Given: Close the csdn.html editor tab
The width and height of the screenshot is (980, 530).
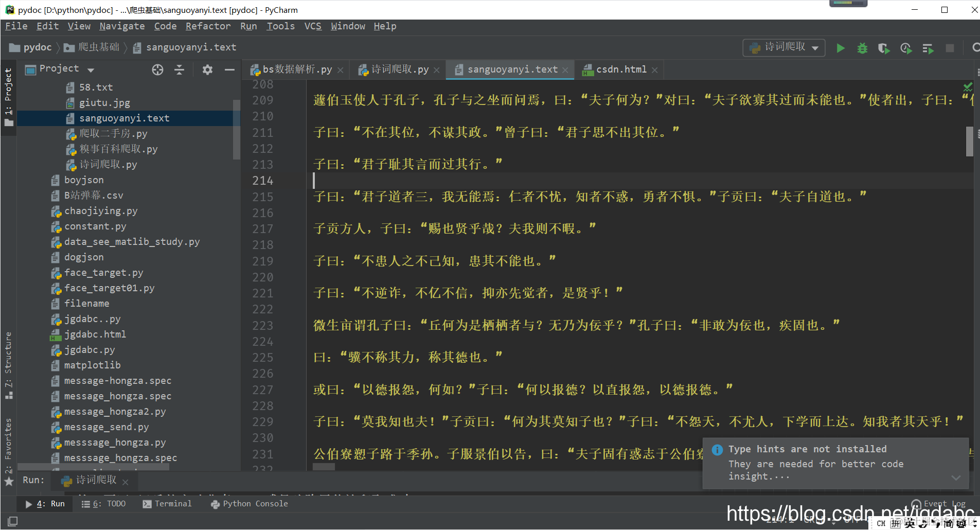Looking at the screenshot, I should point(654,70).
